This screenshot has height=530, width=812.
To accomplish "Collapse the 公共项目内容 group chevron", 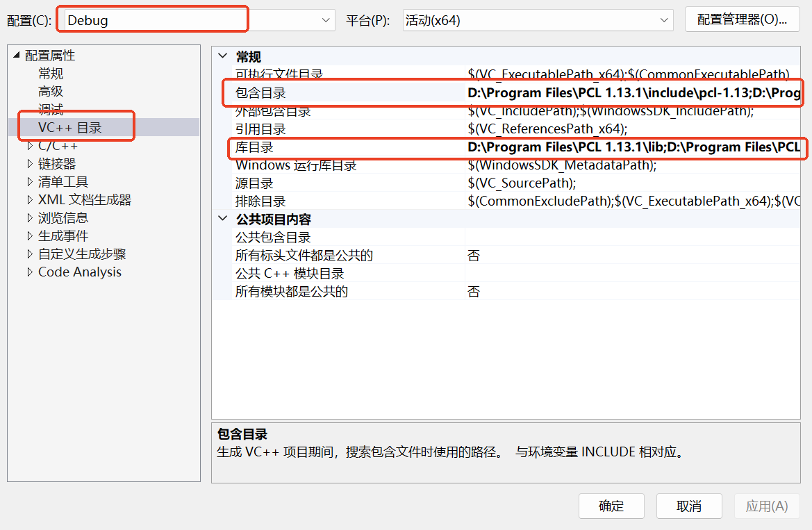I will point(223,219).
